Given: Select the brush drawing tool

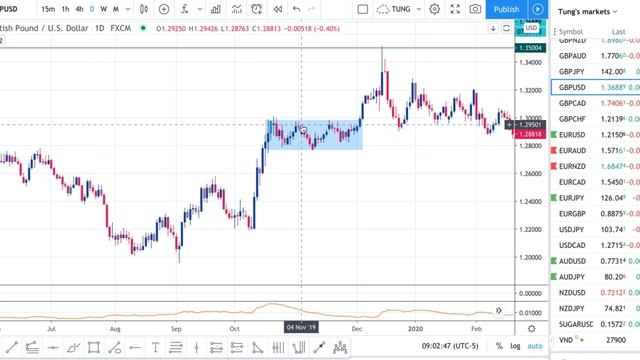Looking at the screenshot, I should (x=73, y=347).
